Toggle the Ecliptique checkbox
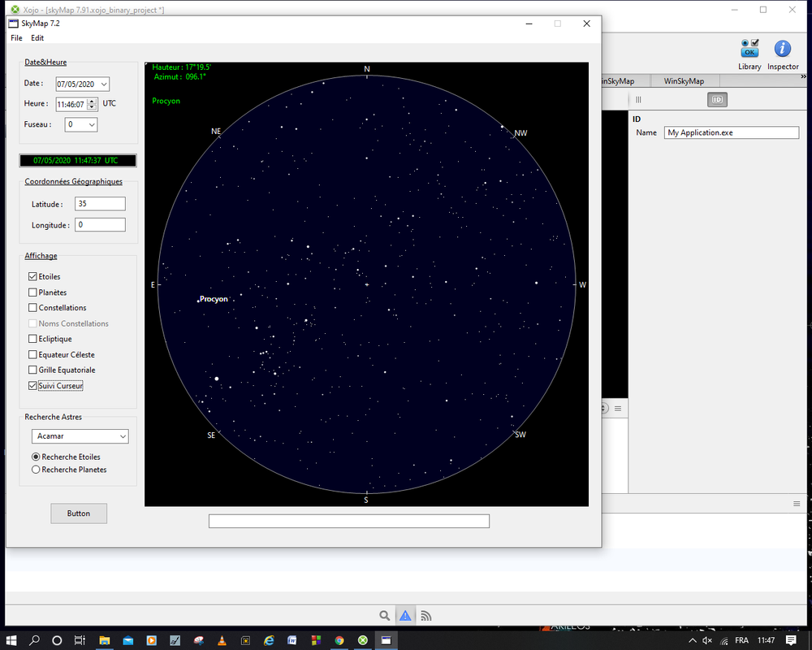The height and width of the screenshot is (650, 812). [32, 339]
